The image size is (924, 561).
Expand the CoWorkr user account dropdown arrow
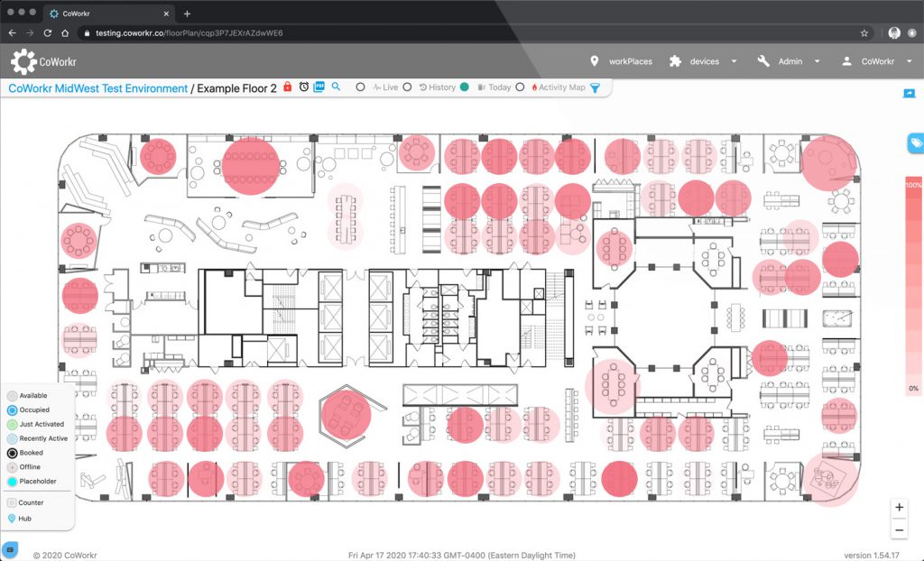[x=909, y=61]
